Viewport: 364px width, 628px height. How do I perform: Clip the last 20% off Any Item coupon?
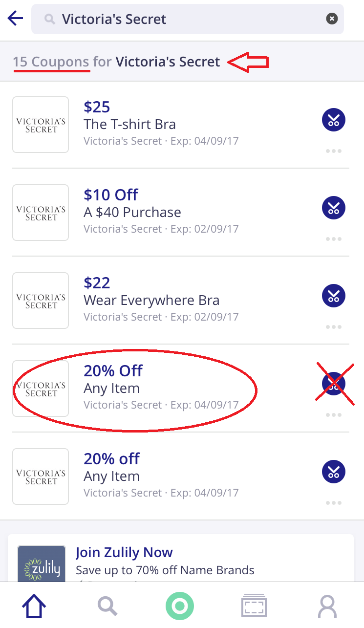(334, 472)
